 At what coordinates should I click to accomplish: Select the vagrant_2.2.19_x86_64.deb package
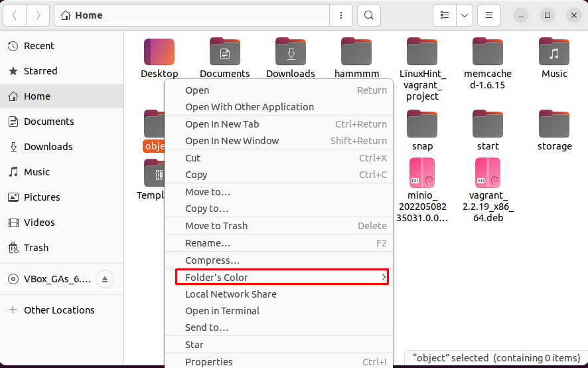click(x=488, y=173)
